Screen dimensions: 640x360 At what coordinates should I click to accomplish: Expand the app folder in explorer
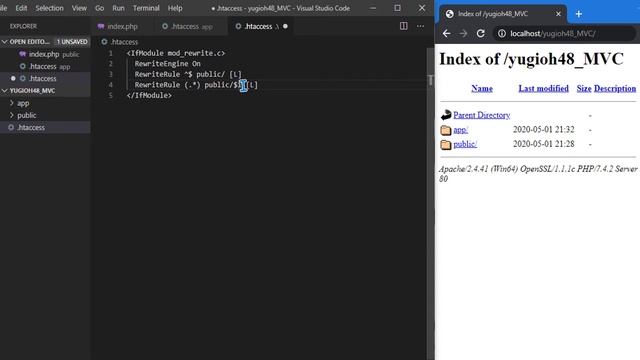coord(12,103)
